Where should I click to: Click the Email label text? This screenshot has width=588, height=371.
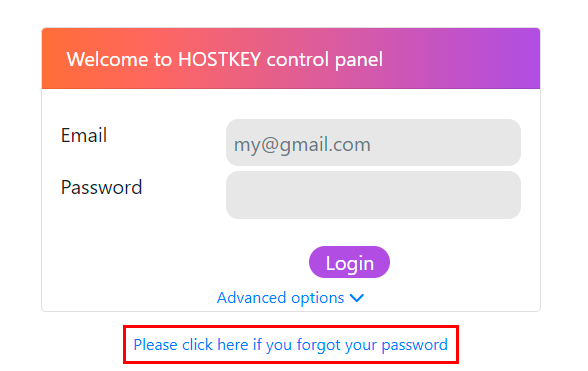tap(84, 135)
